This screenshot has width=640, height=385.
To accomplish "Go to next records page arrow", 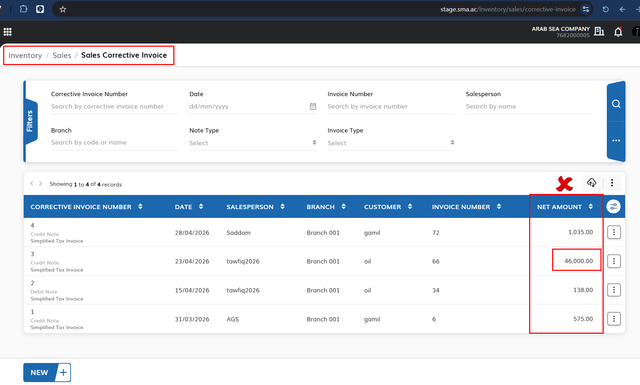I will pyautogui.click(x=40, y=184).
